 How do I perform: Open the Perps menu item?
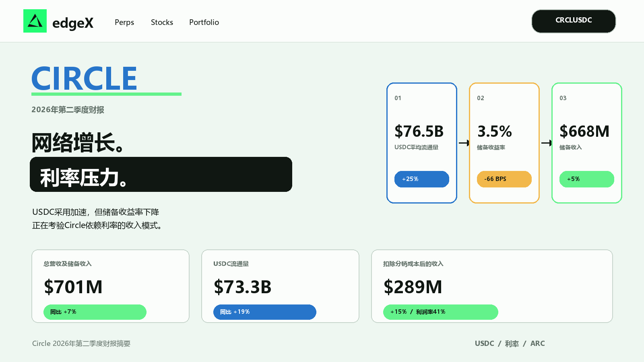pos(124,22)
